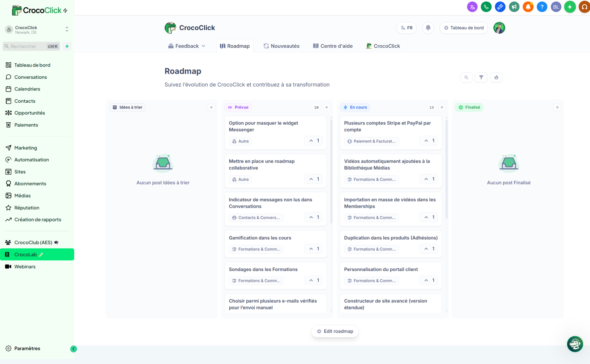Switch to the Roadmap tab
Viewport: 590px width, 364px height.
tap(235, 46)
